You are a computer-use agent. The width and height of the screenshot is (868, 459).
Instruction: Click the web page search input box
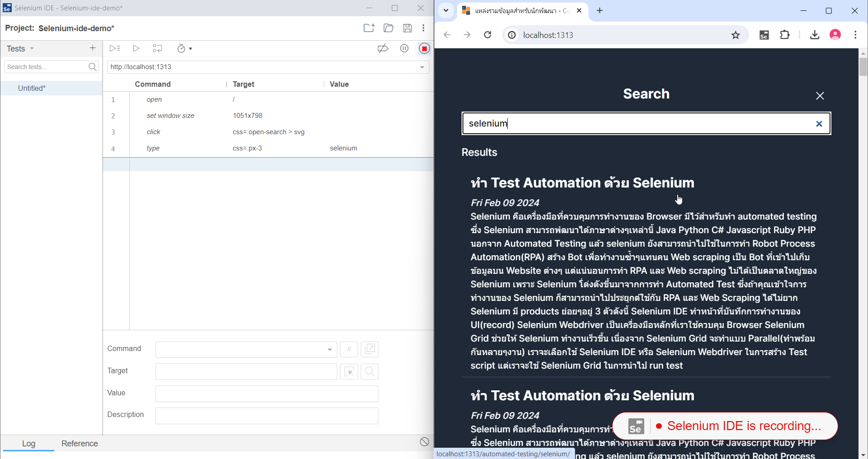click(x=646, y=123)
